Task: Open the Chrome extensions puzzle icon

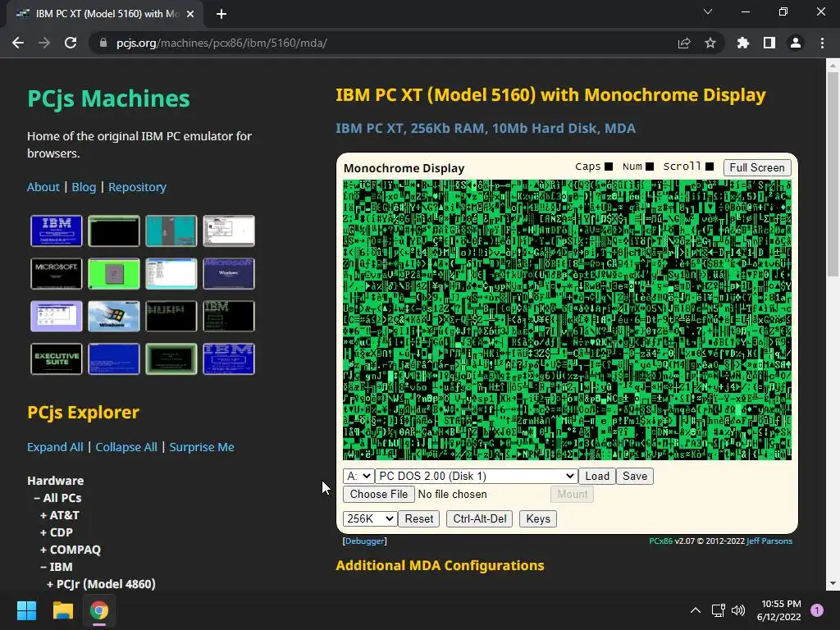Action: click(743, 43)
